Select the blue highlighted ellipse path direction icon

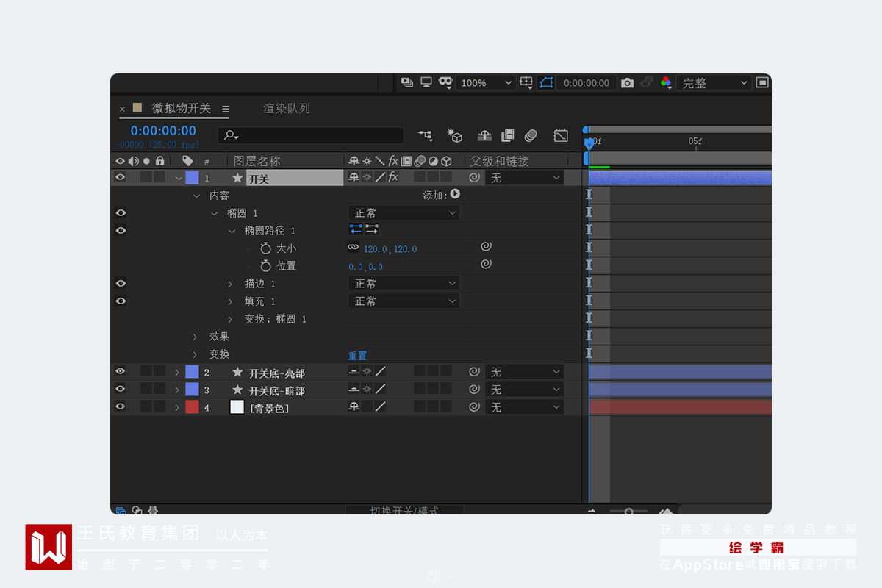point(356,230)
